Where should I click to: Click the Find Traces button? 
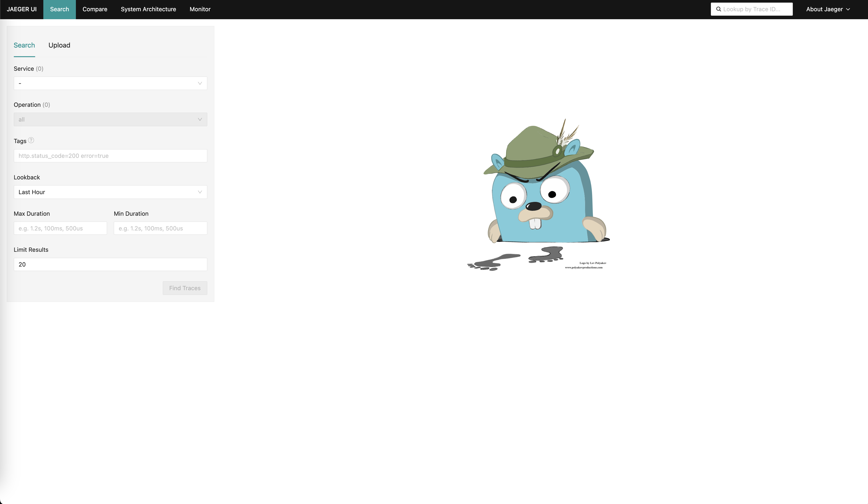185,288
